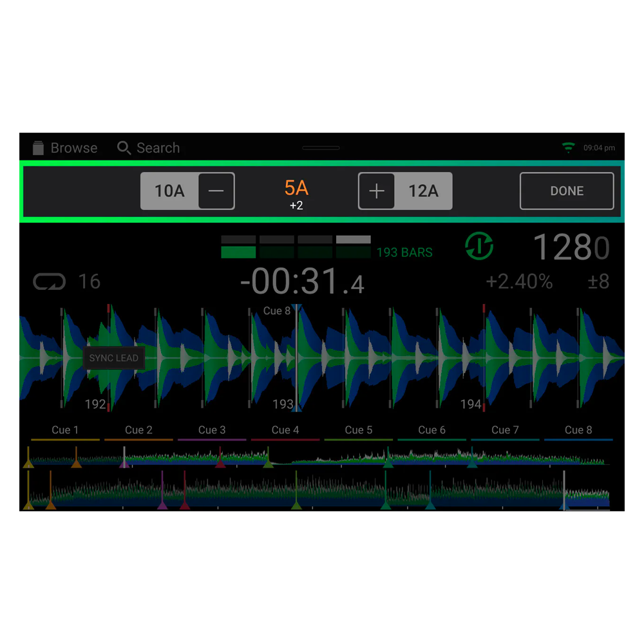Open Search with the magnifier icon
This screenshot has width=644, height=644.
click(124, 147)
